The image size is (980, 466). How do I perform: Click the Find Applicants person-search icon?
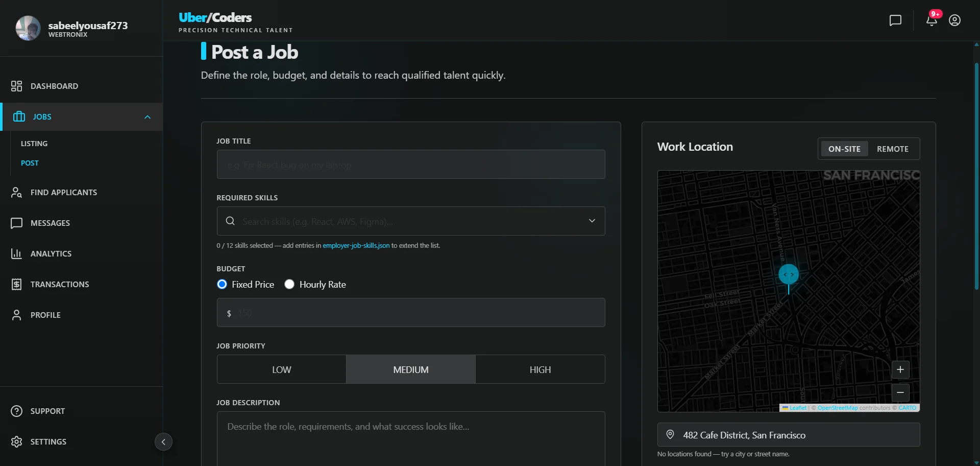pos(17,192)
